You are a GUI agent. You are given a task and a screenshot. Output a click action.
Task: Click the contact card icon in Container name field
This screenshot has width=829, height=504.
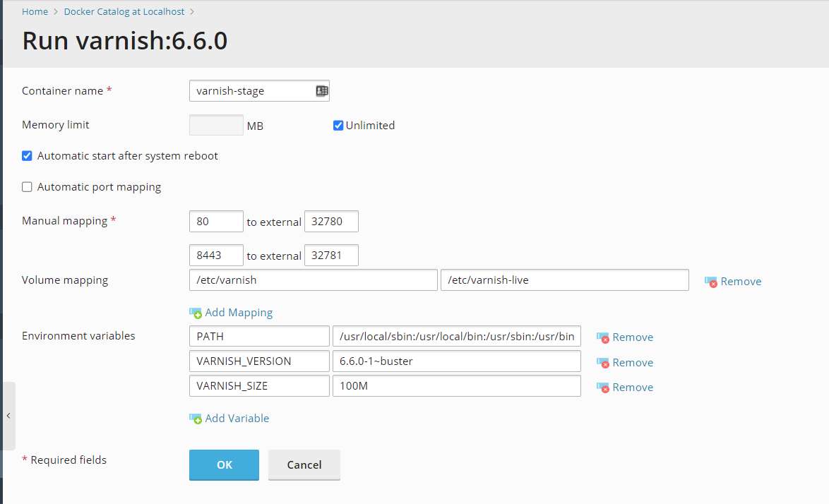(x=321, y=91)
